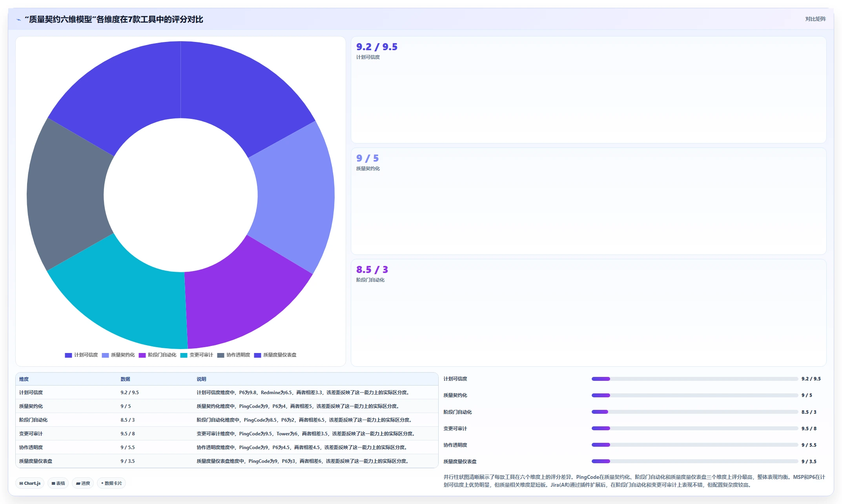Click the 变更可审计 progress bar
The image size is (842, 504).
click(694, 428)
